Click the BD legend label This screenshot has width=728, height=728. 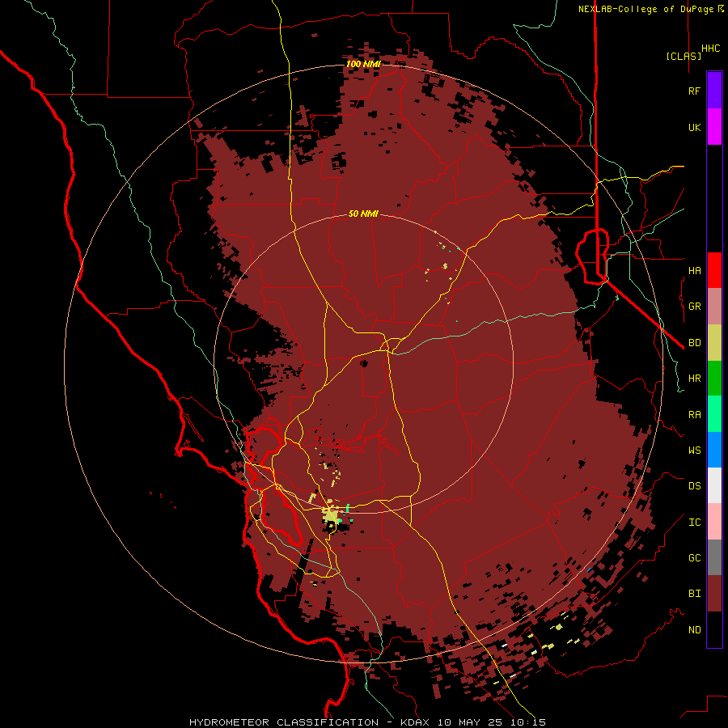pos(694,343)
